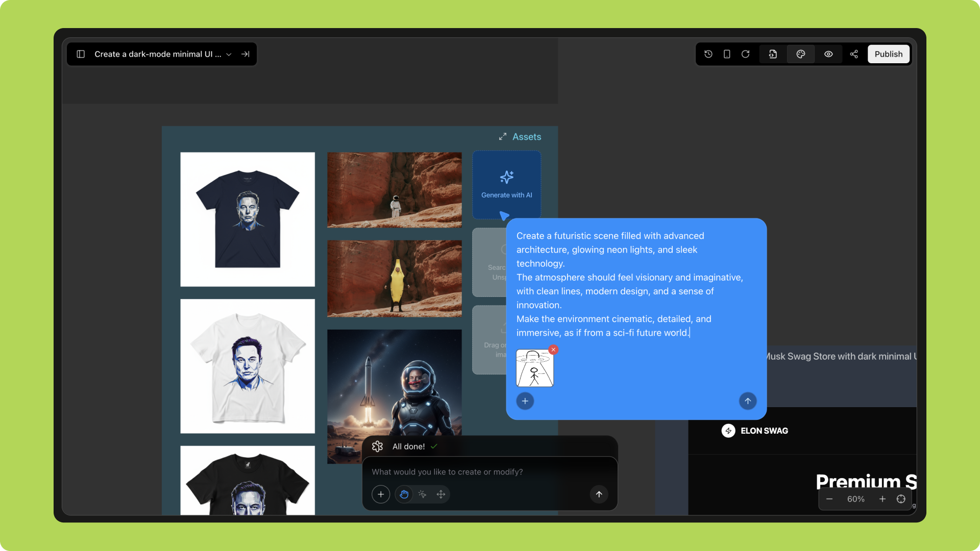
Task: Click the refresh preview icon
Action: (x=745, y=54)
